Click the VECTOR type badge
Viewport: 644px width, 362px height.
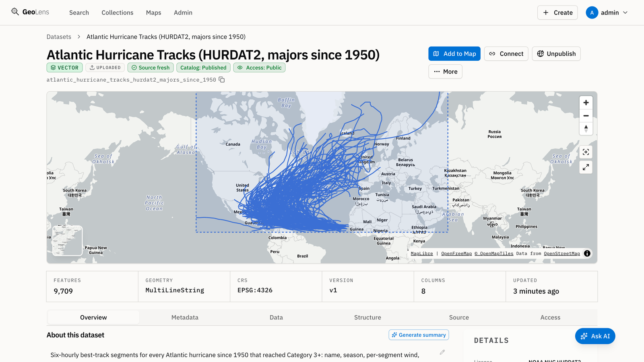point(65,68)
